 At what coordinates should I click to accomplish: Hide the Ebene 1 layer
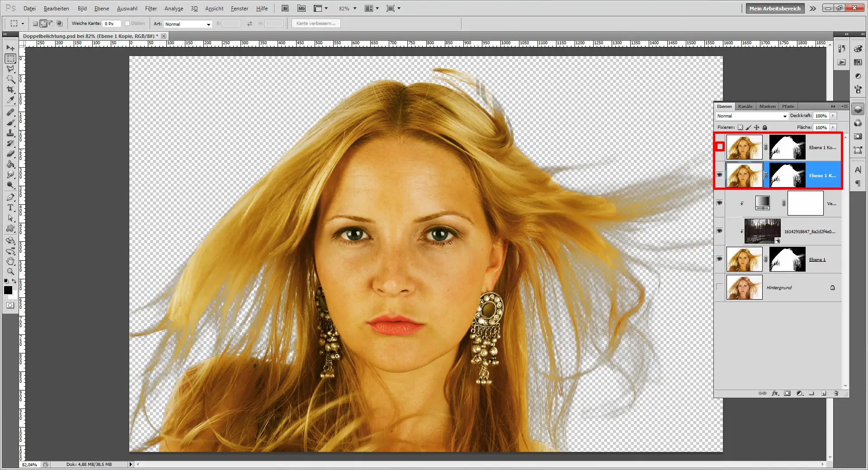tap(720, 259)
